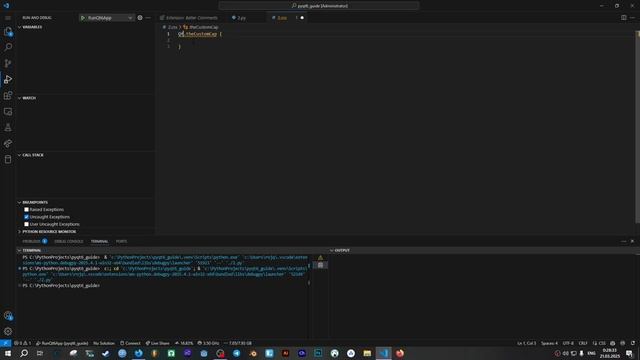Open the Source Control view
This screenshot has height=360, width=640.
point(8,63)
